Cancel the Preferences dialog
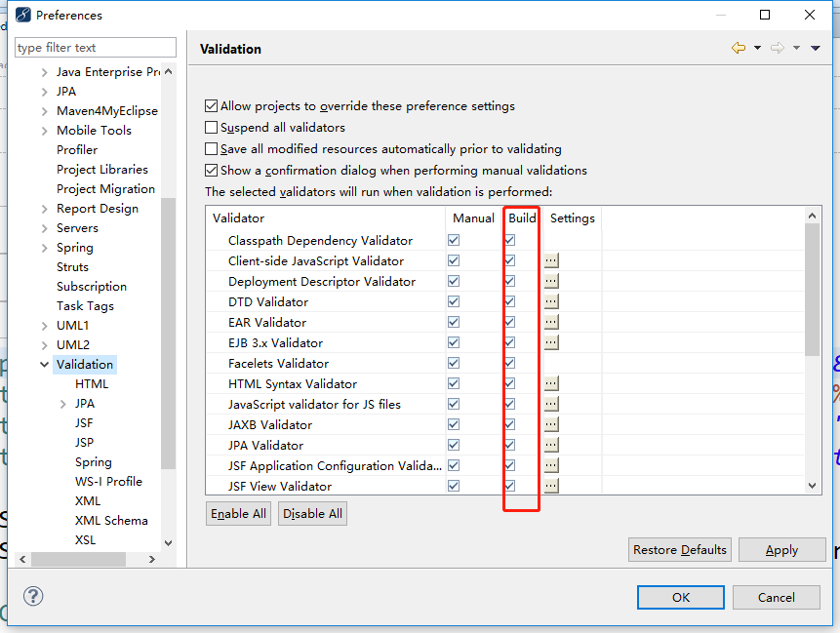This screenshot has height=633, width=840. point(777,597)
